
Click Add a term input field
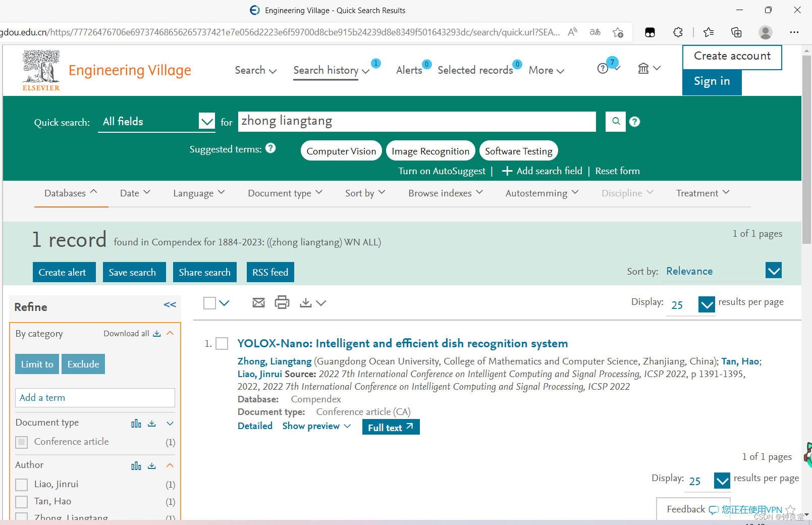[95, 398]
